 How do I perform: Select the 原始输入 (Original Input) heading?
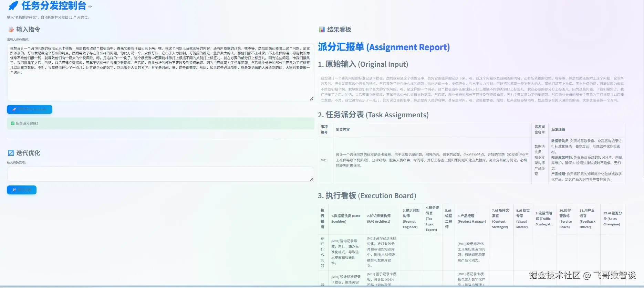pos(363,64)
